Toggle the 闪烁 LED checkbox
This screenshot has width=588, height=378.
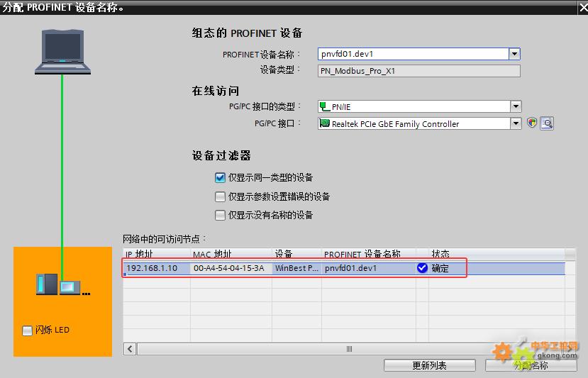(28, 330)
